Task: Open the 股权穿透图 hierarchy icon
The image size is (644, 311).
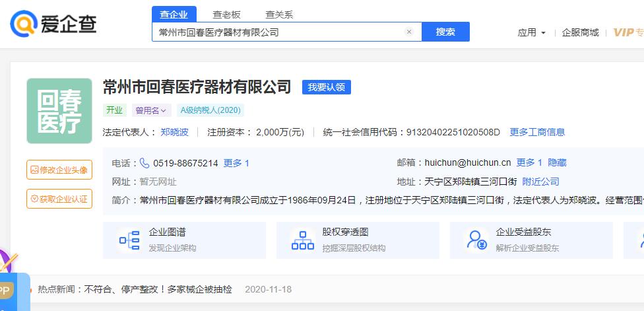Action: 303,240
